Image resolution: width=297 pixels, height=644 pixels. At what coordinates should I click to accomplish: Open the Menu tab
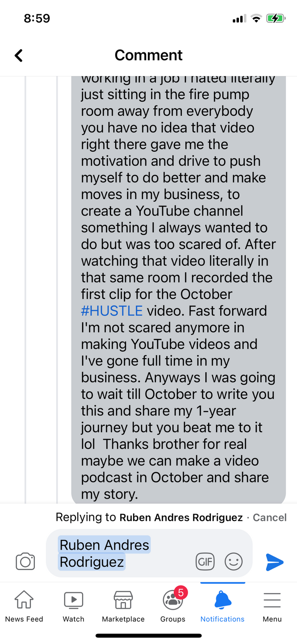272,606
